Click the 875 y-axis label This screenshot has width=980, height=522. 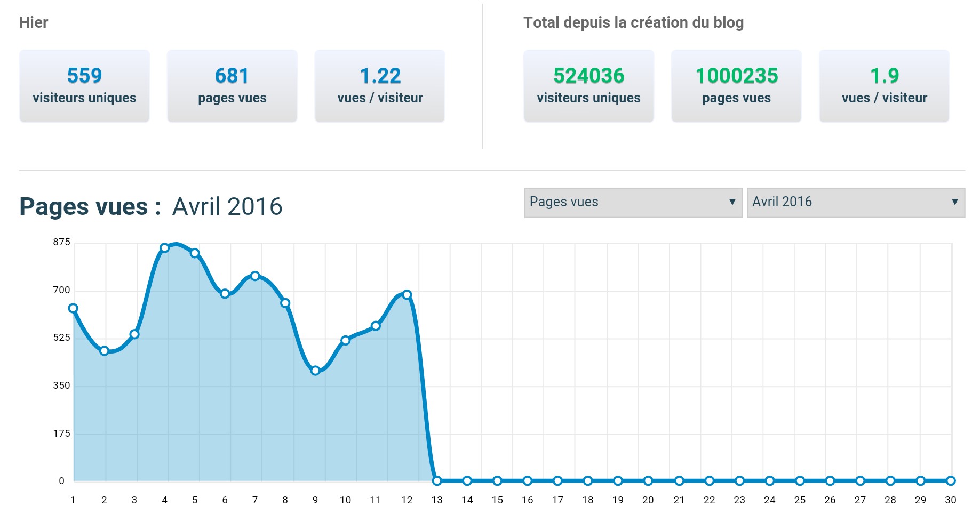[61, 242]
